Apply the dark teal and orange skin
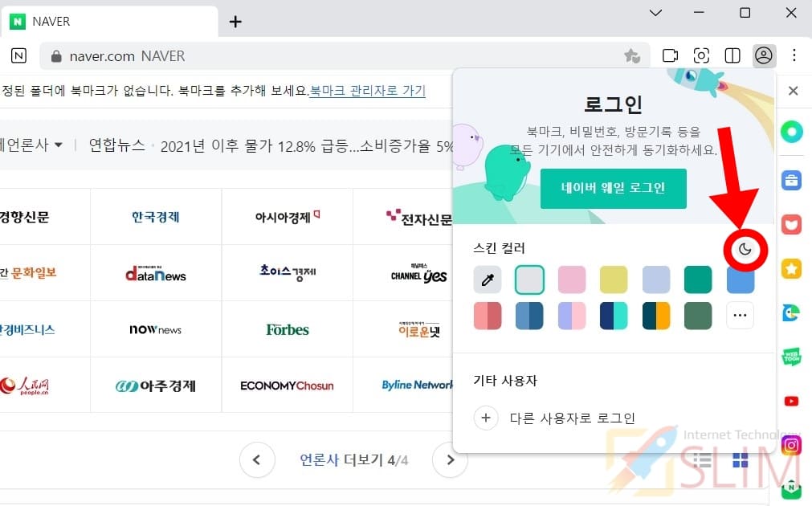 click(655, 316)
